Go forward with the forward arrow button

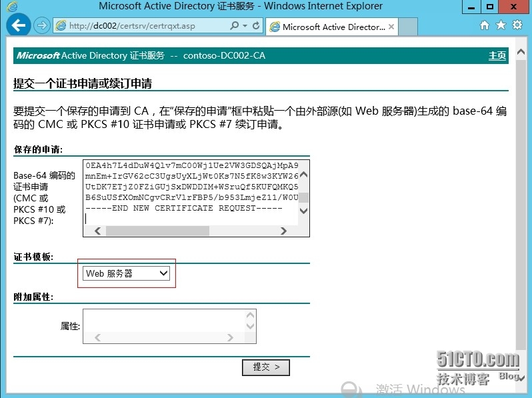pyautogui.click(x=42, y=25)
